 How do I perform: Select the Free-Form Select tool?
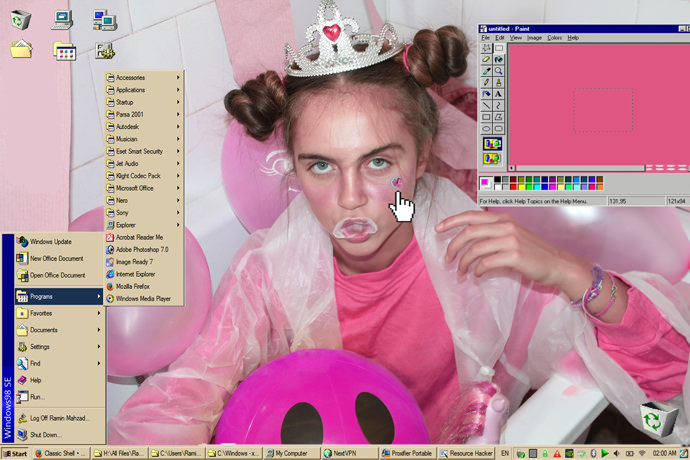click(x=486, y=48)
